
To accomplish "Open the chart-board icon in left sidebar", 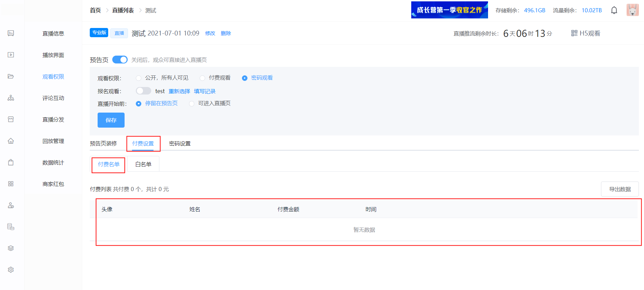I will coord(11,33).
